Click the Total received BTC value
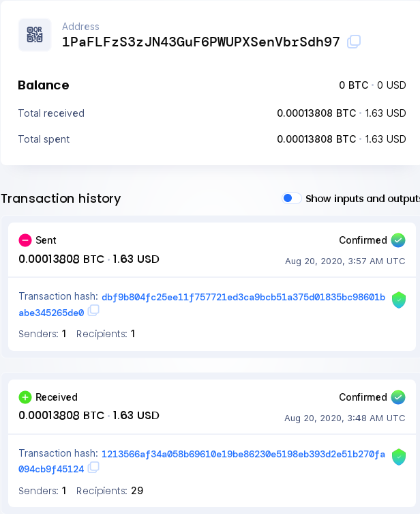420x514 pixels. pyautogui.click(x=316, y=113)
